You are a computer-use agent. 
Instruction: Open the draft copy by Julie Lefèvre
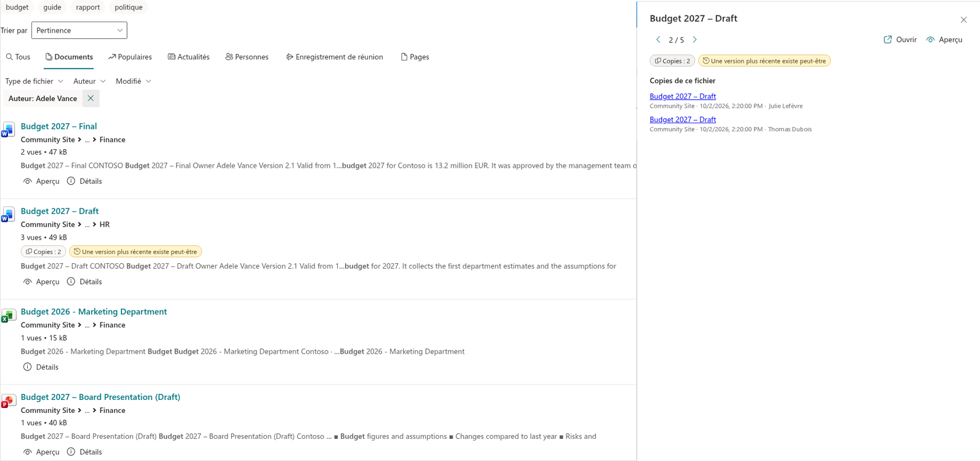click(x=683, y=96)
